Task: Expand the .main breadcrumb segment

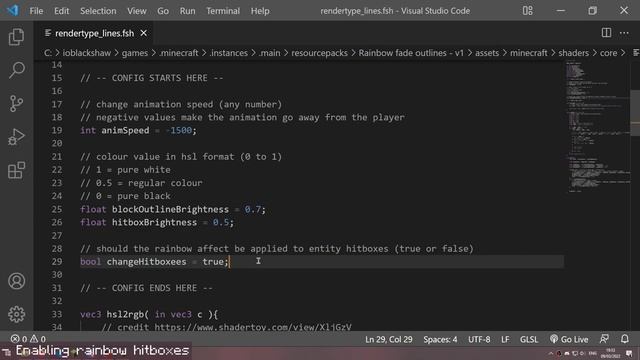Action: [x=269, y=53]
